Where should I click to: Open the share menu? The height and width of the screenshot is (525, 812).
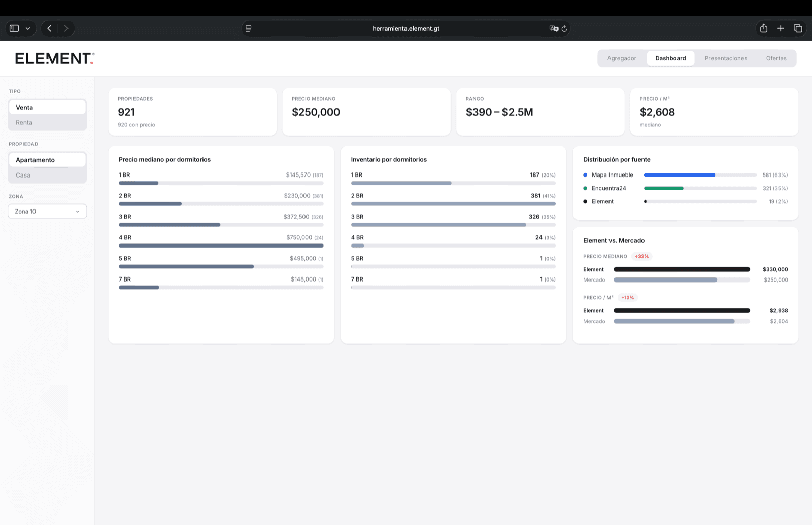tap(763, 28)
